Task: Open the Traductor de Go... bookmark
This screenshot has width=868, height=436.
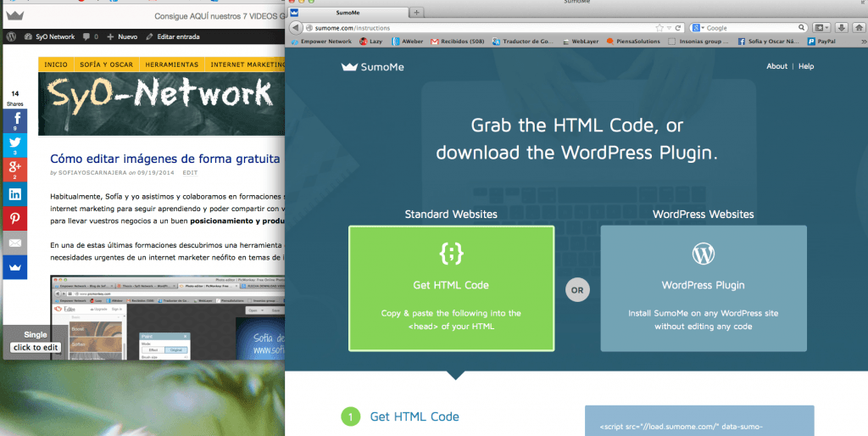Action: tap(523, 41)
